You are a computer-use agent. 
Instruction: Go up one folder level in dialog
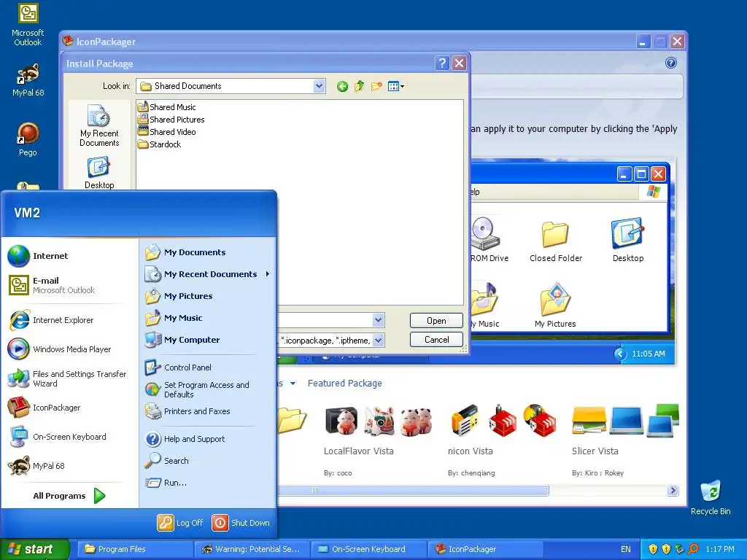pos(359,86)
